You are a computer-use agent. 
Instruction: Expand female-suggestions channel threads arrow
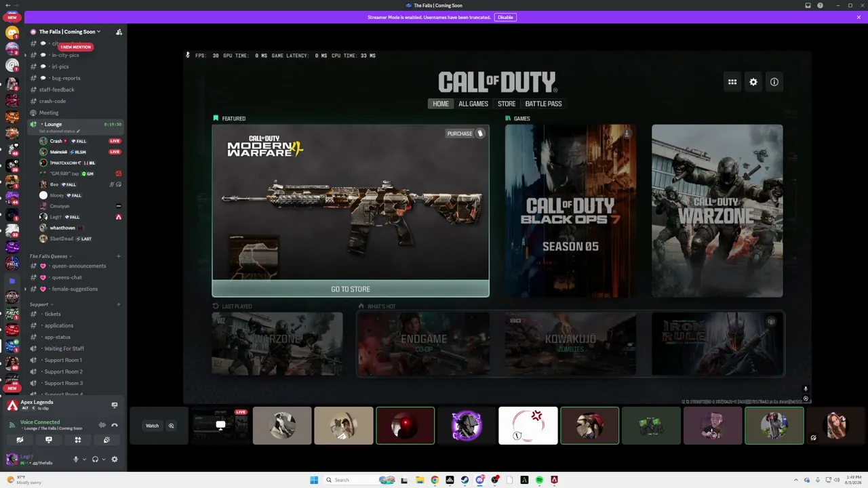(x=25, y=289)
